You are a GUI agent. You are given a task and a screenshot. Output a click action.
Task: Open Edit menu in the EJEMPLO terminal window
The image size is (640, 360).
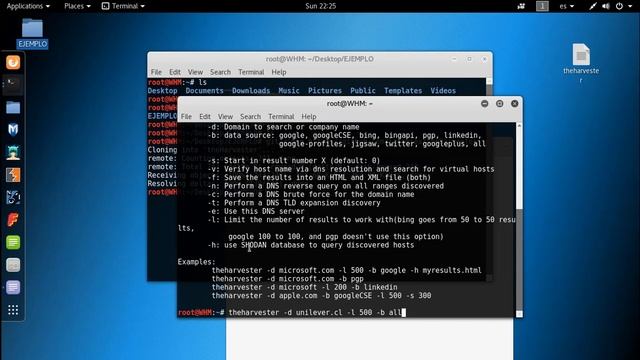[x=175, y=72]
